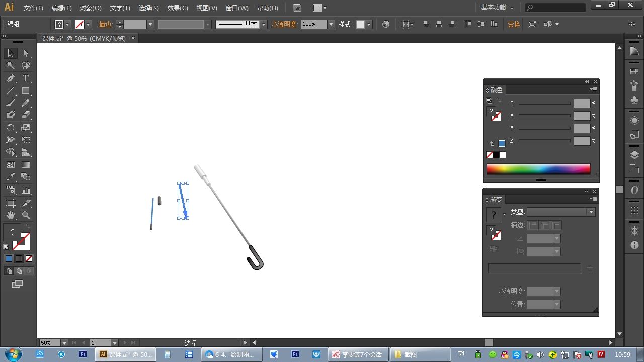Set toolbox mode to None
The image size is (644, 362).
[x=29, y=259]
